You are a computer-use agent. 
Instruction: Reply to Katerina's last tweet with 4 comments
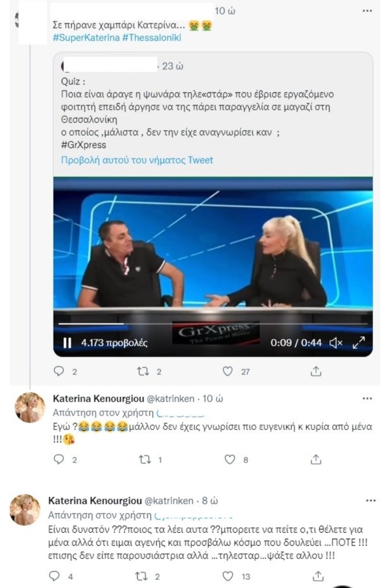(x=55, y=576)
